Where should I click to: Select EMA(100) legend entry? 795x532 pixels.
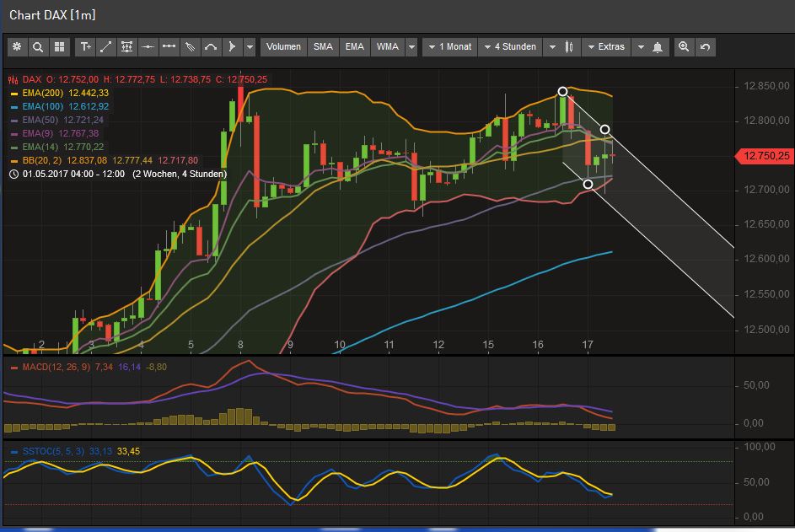click(x=59, y=106)
